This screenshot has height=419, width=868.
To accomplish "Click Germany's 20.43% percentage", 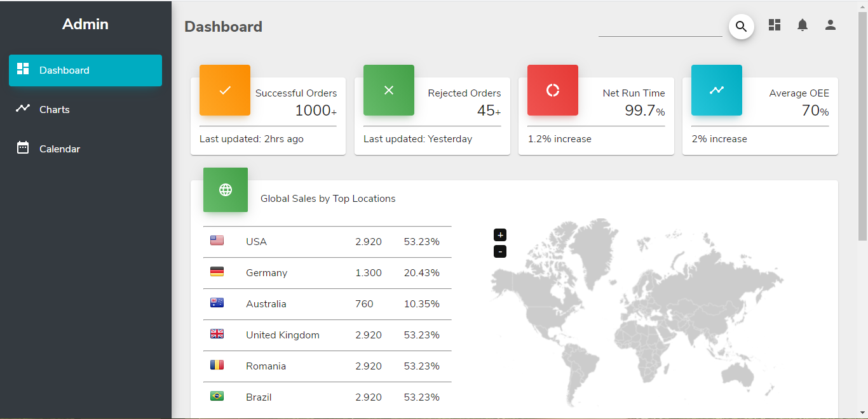I will point(422,273).
